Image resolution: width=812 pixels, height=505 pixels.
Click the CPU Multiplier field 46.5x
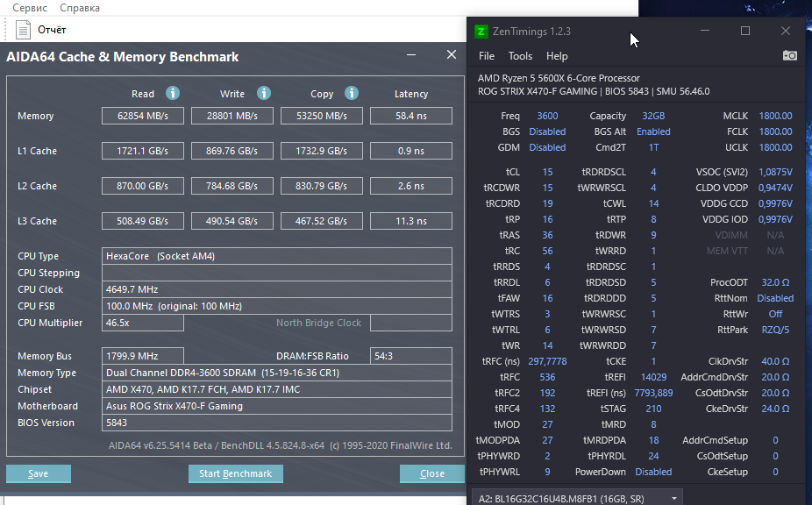tap(143, 323)
